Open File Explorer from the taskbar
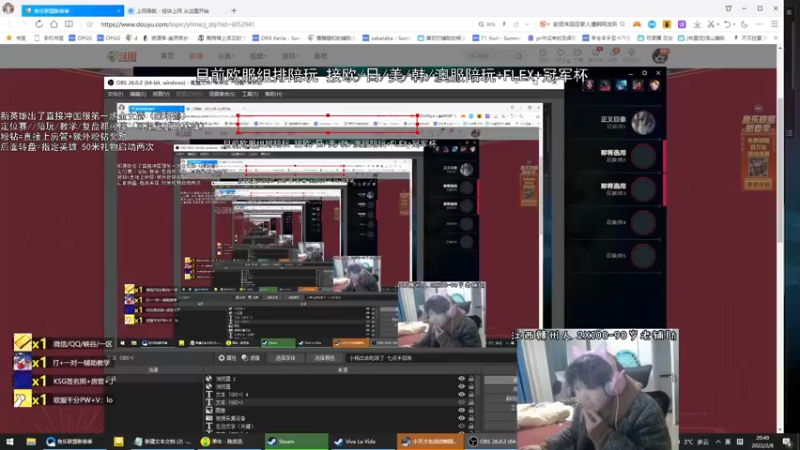 coord(31,441)
